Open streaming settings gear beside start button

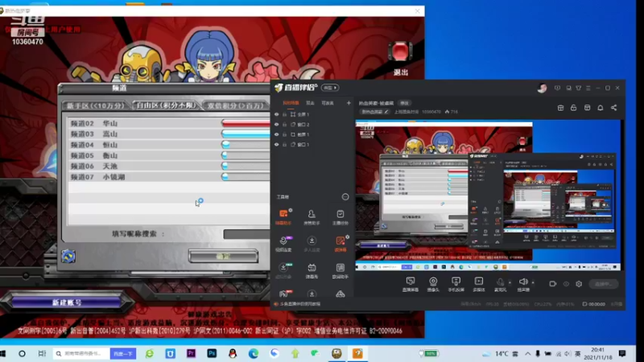coord(579,284)
